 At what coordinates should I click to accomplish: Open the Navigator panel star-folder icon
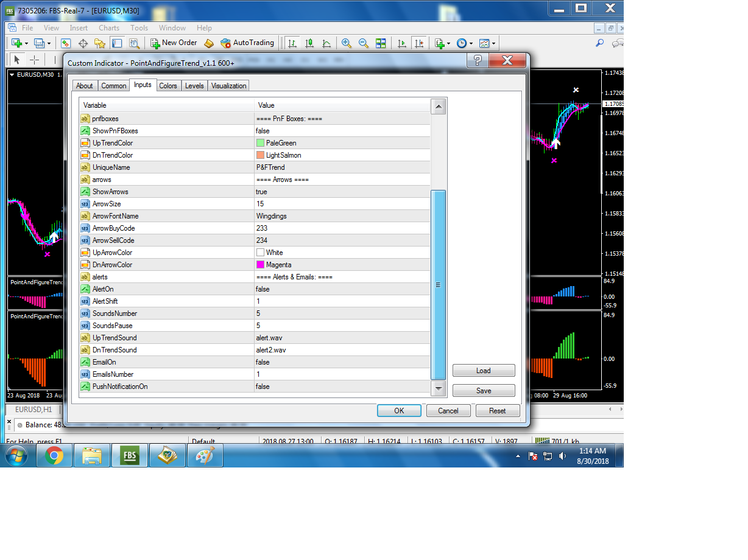click(x=100, y=43)
